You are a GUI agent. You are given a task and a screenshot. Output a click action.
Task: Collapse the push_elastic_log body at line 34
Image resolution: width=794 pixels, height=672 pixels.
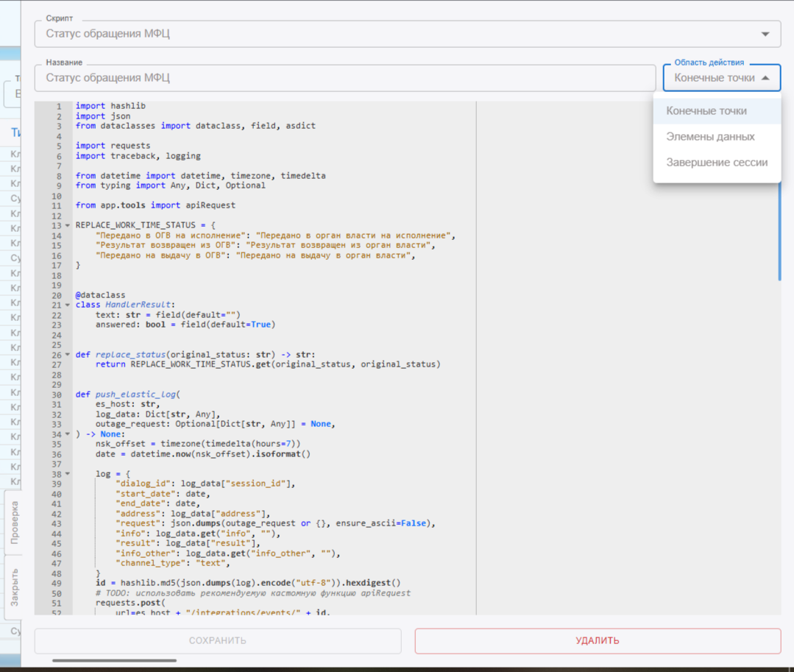(x=68, y=434)
